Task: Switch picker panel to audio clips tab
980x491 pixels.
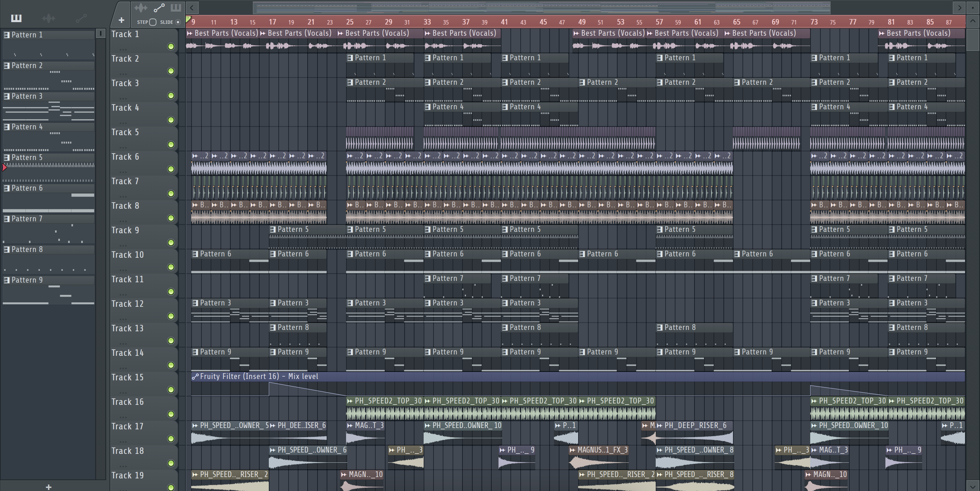Action: (x=49, y=18)
